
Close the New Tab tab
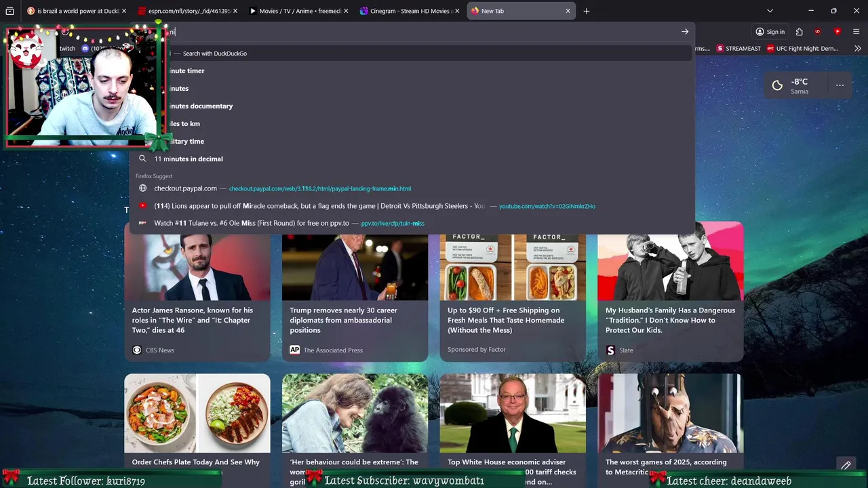tap(568, 11)
